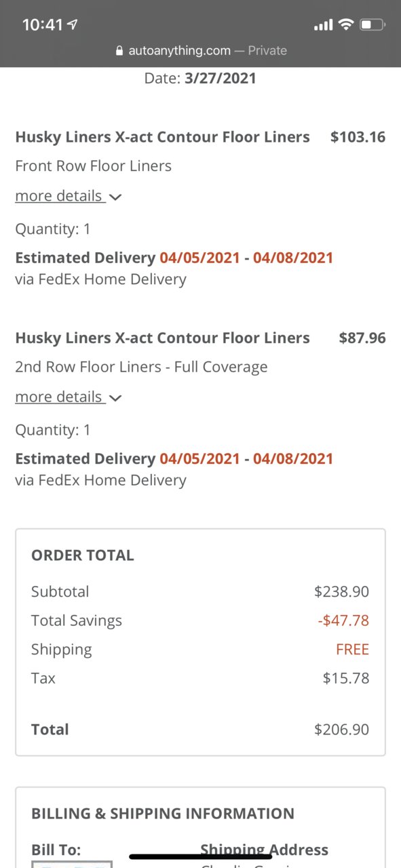Tap second Husky Liners X-act Contour title

(x=162, y=338)
